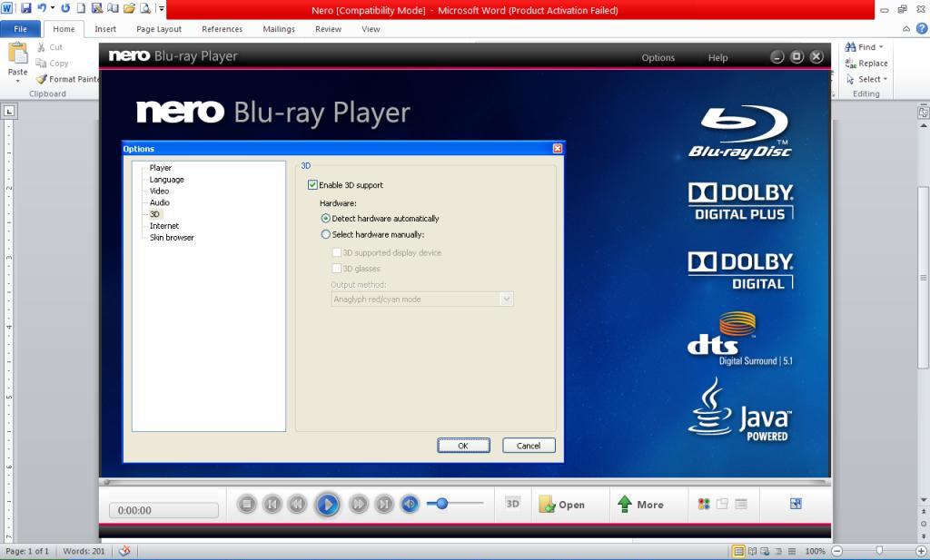Start playback with the Play button
Viewport: 930px width, 560px height.
327,505
